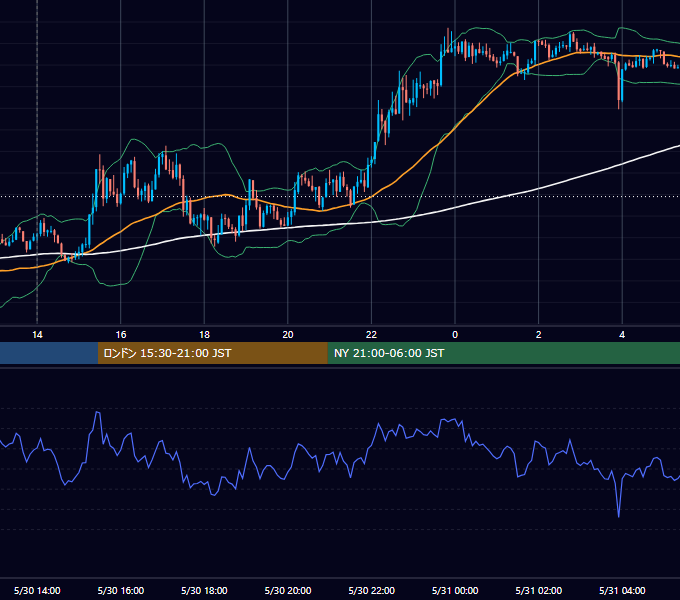Click the 20 hour label on price chart axis
The width and height of the screenshot is (680, 600).
288,335
